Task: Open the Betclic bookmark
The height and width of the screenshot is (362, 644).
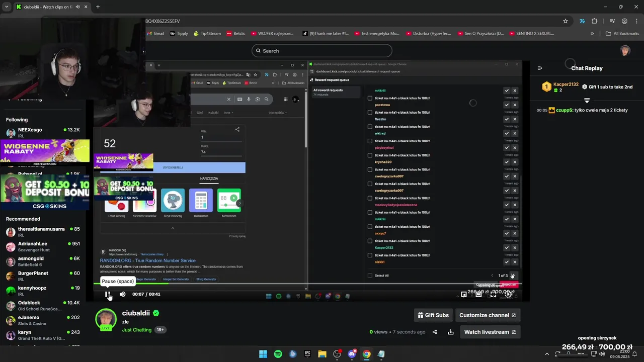Action: [x=236, y=34]
